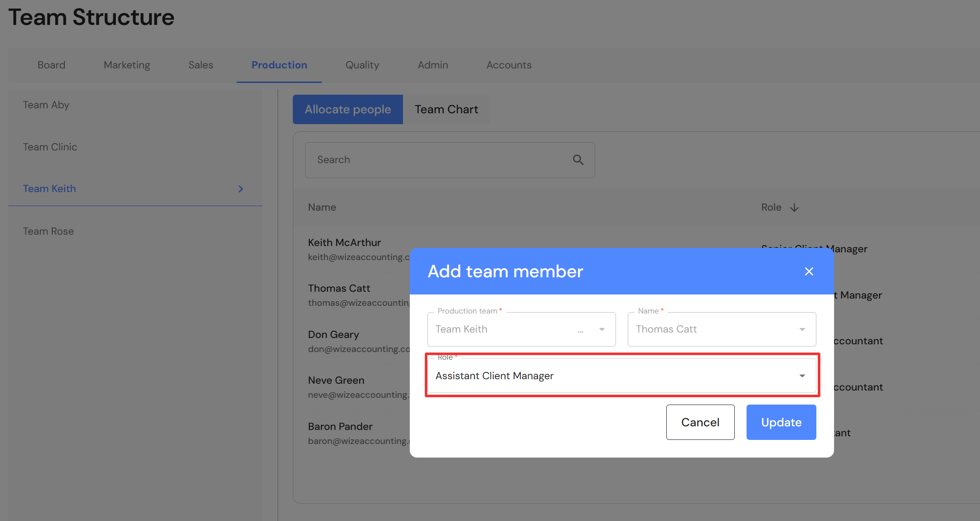Go to the Accounts tab

click(509, 65)
